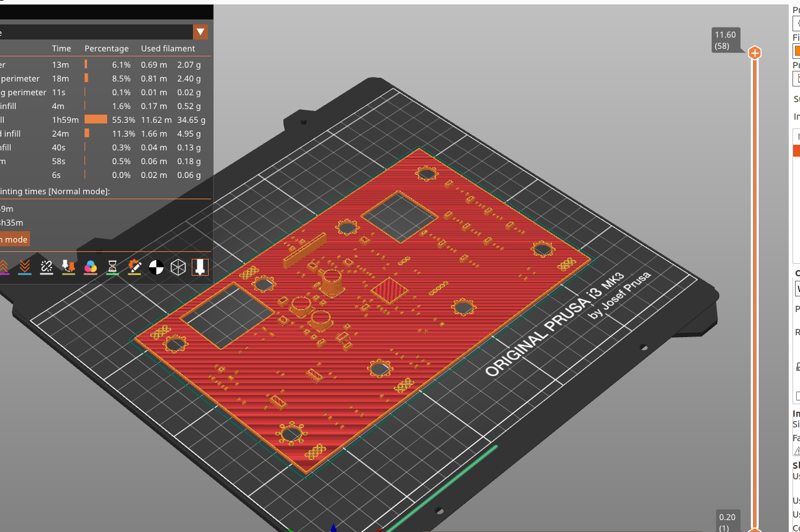This screenshot has height=532, width=800.
Task: Click the orange filament color swatch in sidebar
Action: pyautogui.click(x=797, y=51)
